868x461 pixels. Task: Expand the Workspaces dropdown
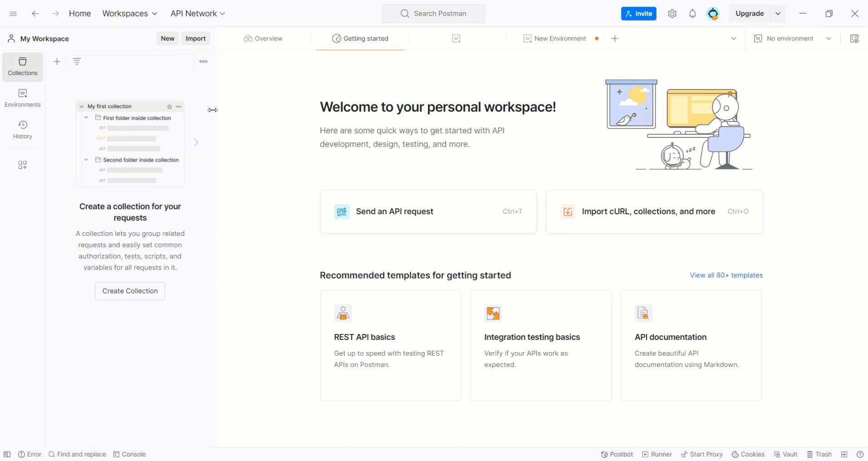[130, 14]
